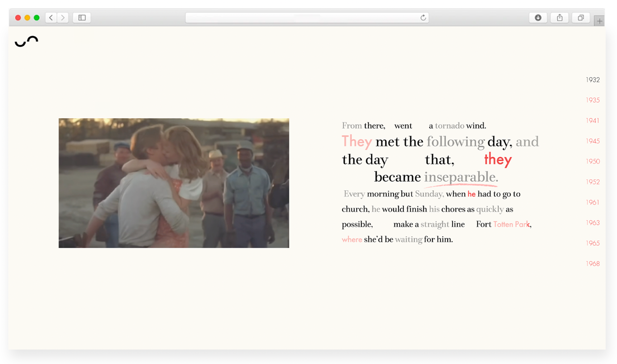Jump to year 1941 on the timeline
This screenshot has height=364, width=617.
tap(593, 120)
